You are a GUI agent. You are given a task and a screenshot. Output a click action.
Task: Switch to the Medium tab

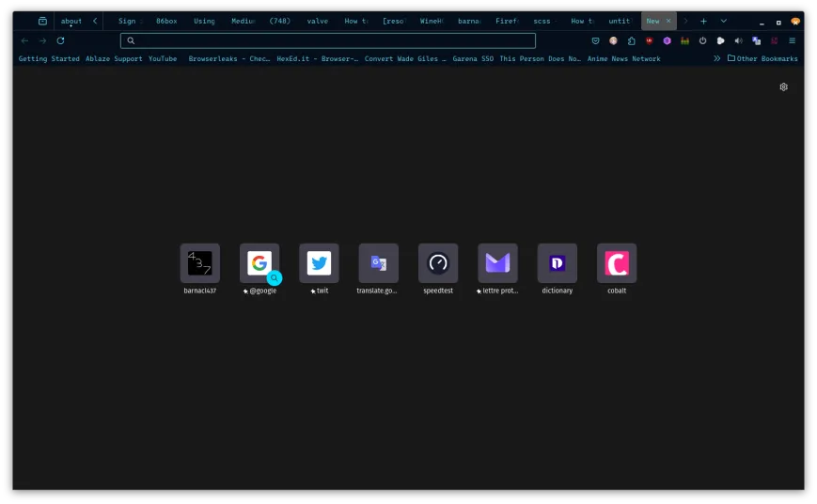(243, 22)
